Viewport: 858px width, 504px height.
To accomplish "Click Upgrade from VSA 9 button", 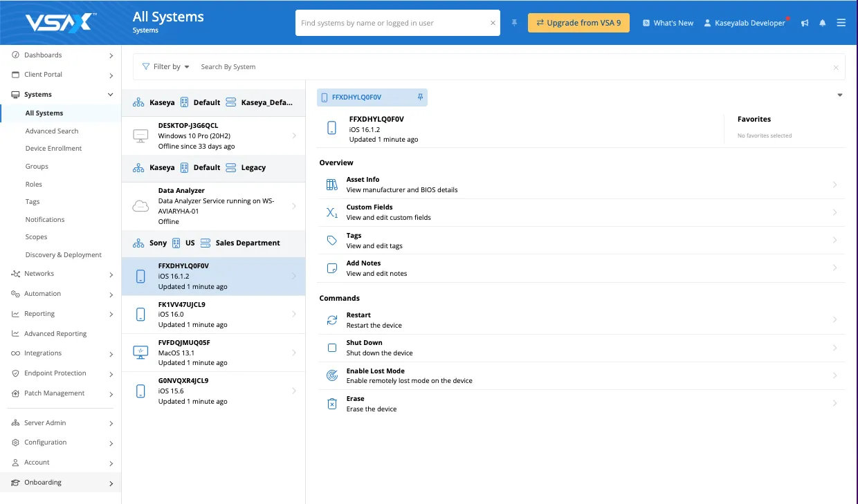I will [578, 23].
